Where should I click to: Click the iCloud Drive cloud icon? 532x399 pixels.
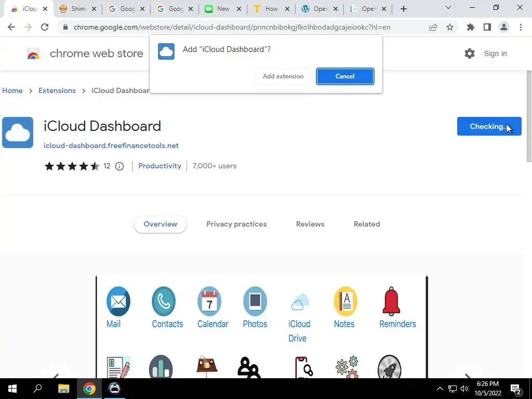pos(300,302)
